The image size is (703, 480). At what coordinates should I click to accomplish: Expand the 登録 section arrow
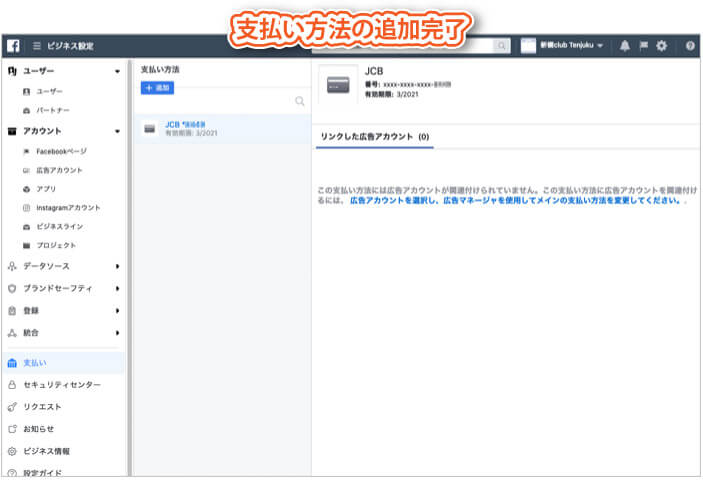point(117,311)
